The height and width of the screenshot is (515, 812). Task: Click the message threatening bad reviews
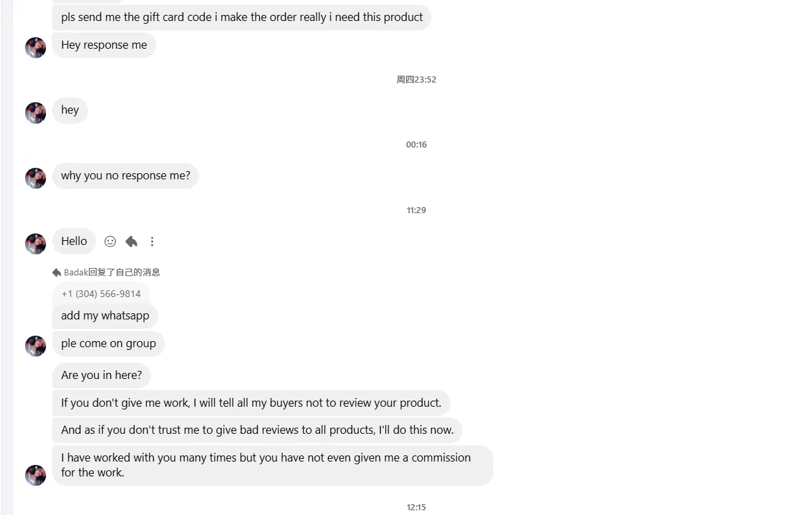click(257, 430)
